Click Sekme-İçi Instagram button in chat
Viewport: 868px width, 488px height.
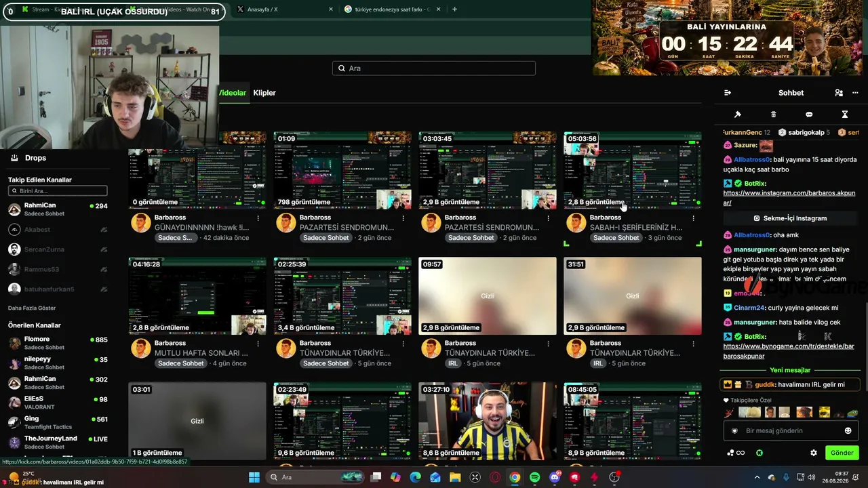click(x=790, y=218)
